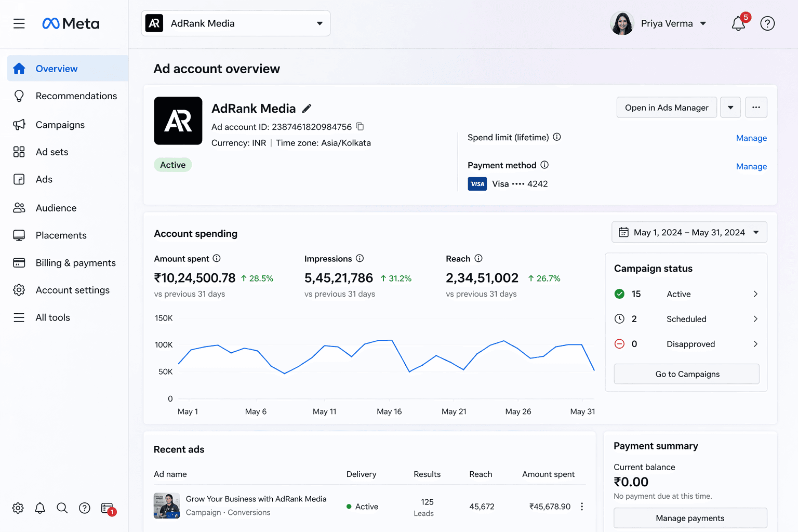Open bottom-left report icon with badge

pyautogui.click(x=108, y=509)
